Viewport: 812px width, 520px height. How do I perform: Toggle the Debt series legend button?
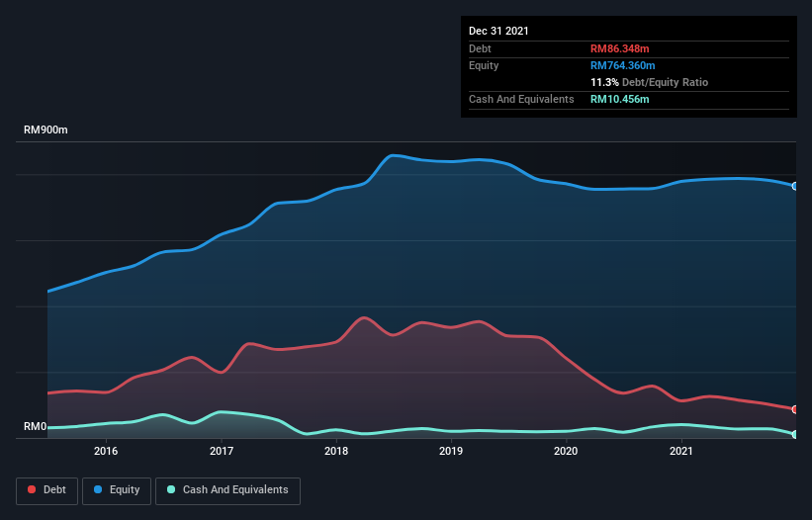tap(47, 490)
